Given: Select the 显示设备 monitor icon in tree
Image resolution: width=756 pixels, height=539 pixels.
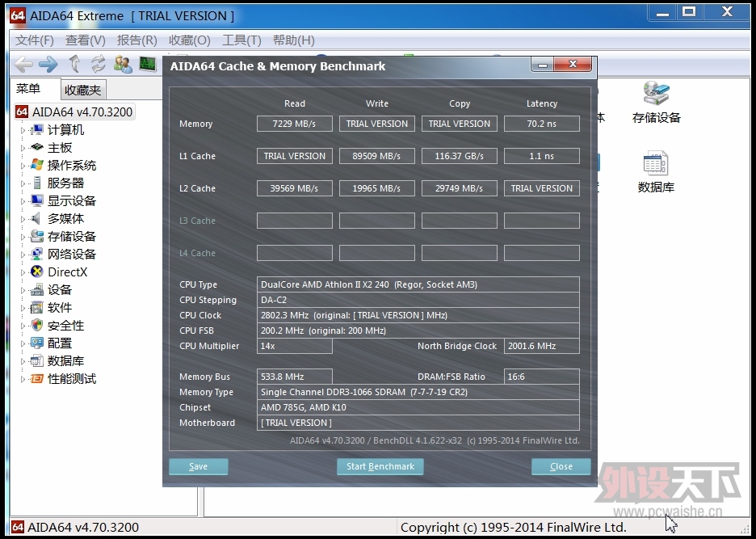Looking at the screenshot, I should pyautogui.click(x=36, y=200).
